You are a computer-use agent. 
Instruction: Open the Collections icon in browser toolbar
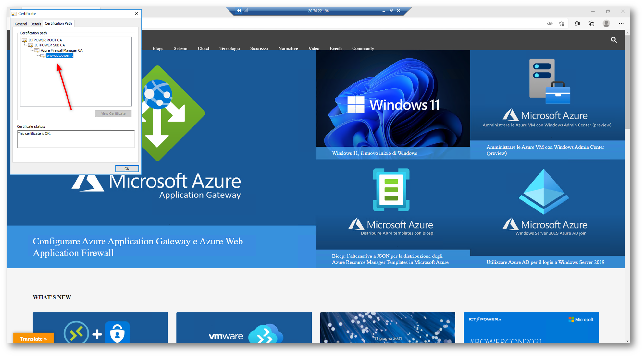[x=591, y=23]
